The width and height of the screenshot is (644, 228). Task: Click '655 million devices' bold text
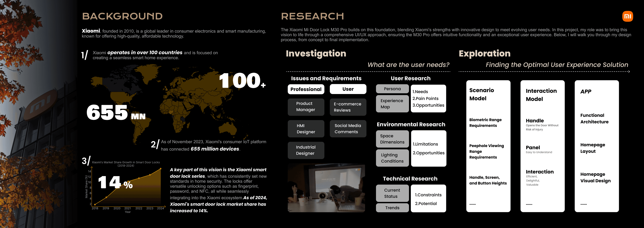pos(215,149)
